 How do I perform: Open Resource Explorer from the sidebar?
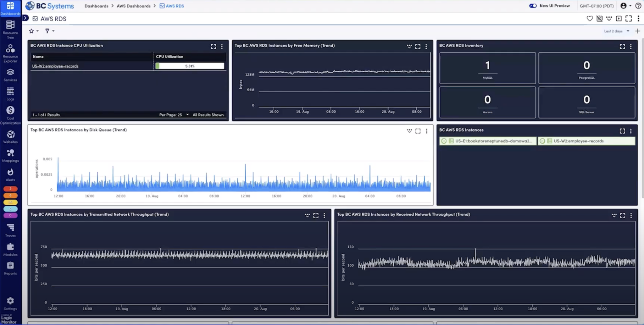pyautogui.click(x=10, y=53)
